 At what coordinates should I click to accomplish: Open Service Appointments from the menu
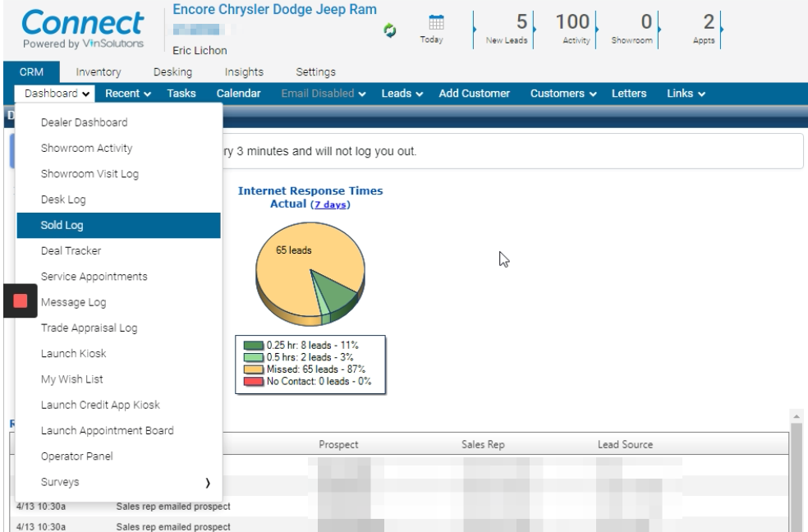[x=118, y=277]
